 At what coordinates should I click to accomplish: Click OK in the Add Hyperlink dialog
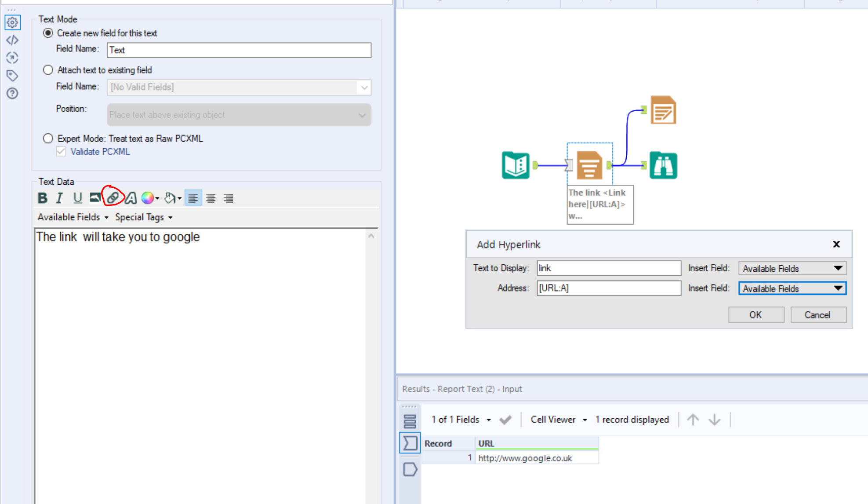click(755, 314)
